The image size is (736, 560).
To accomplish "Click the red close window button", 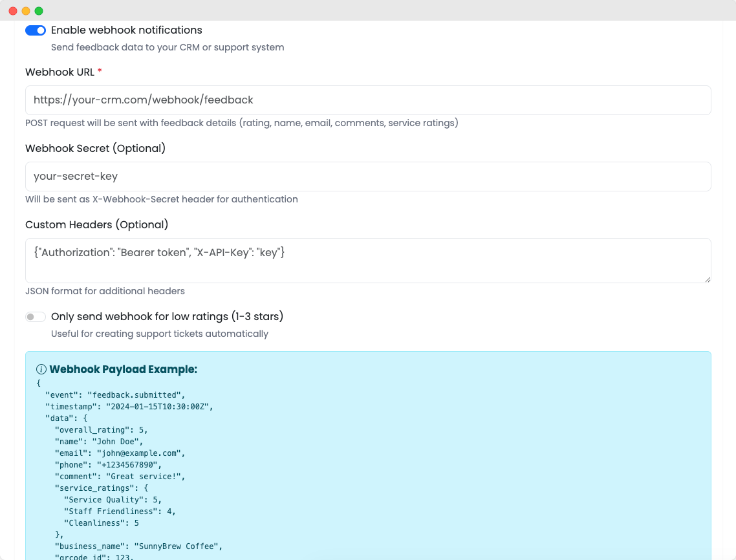I will [13, 11].
